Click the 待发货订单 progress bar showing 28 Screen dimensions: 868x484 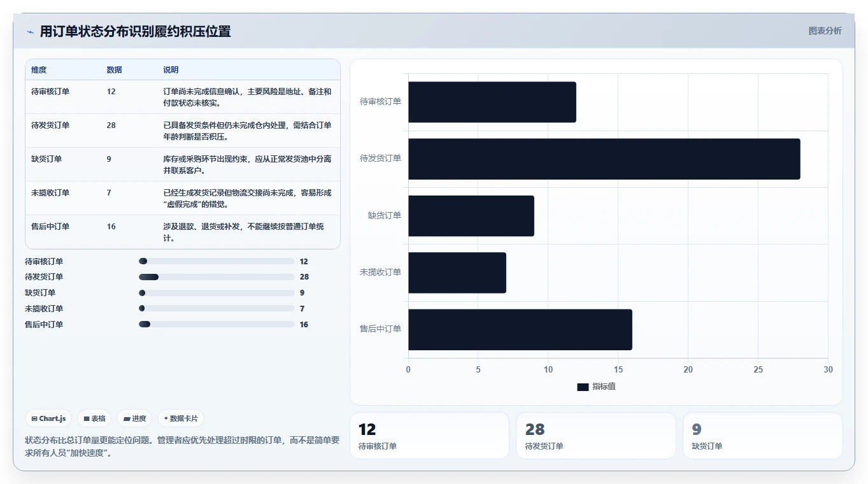click(217, 277)
